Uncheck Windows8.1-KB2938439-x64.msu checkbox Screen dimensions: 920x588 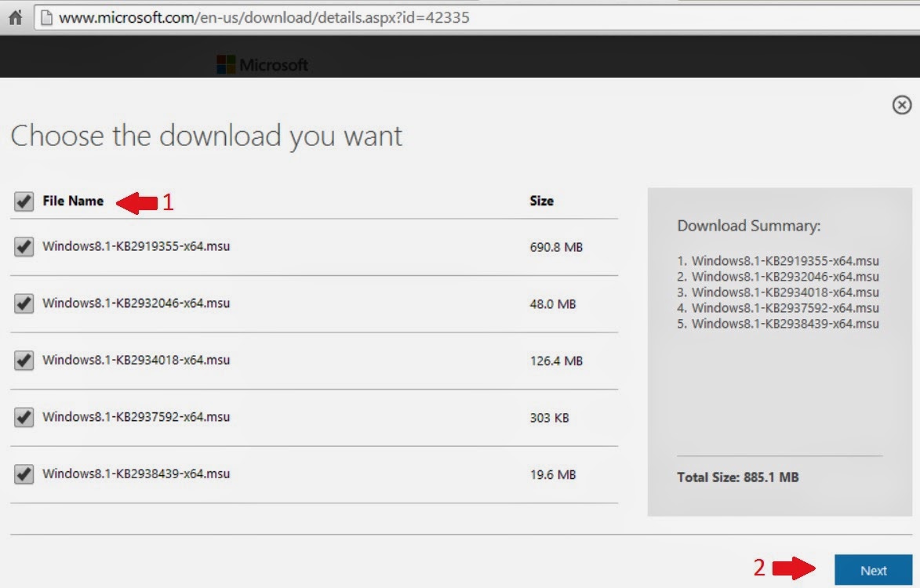tap(24, 474)
